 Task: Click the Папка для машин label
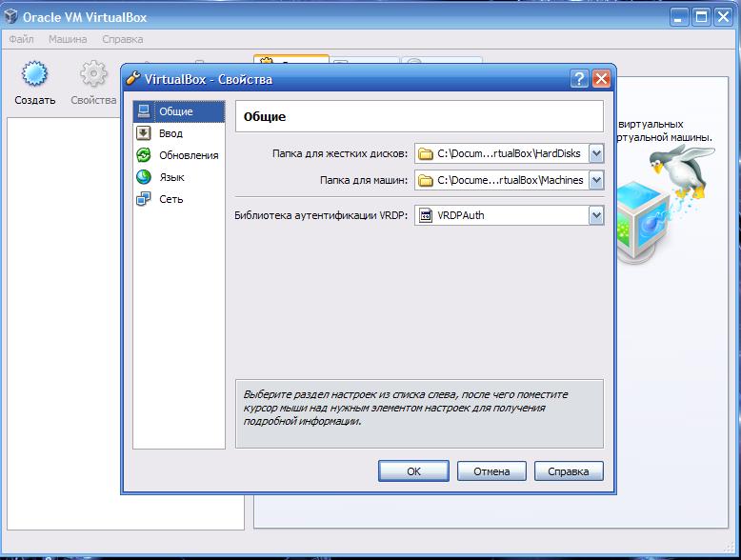(x=364, y=180)
